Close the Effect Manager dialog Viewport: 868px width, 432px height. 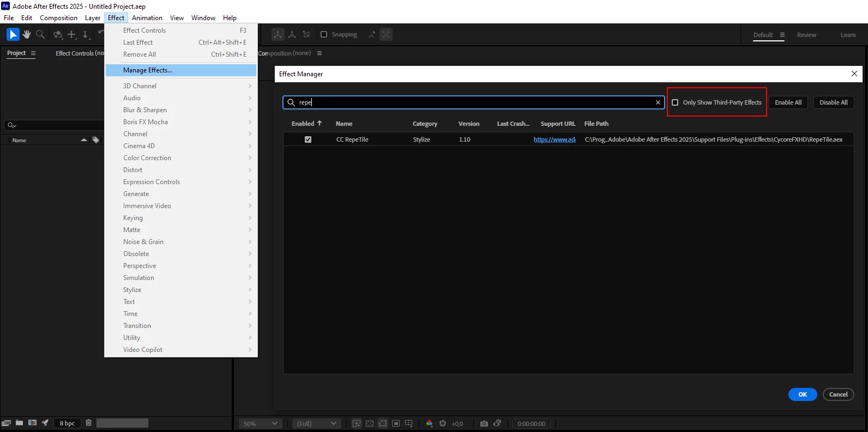tap(854, 74)
